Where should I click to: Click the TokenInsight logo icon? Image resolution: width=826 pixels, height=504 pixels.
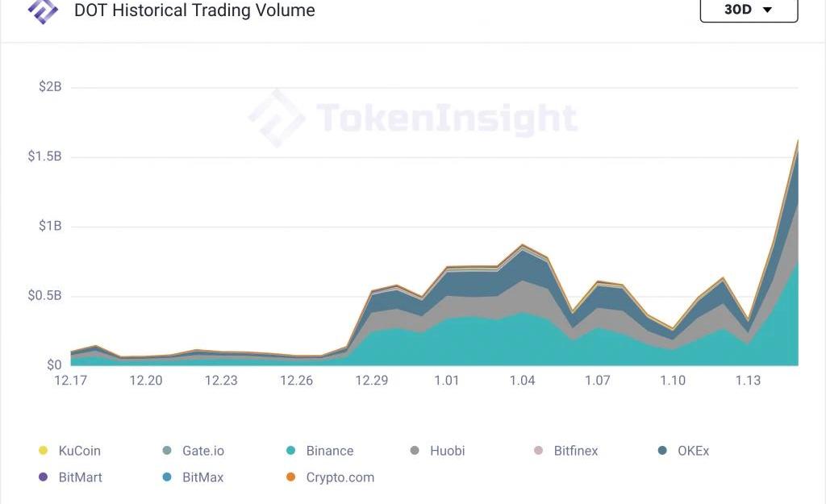pos(43,10)
